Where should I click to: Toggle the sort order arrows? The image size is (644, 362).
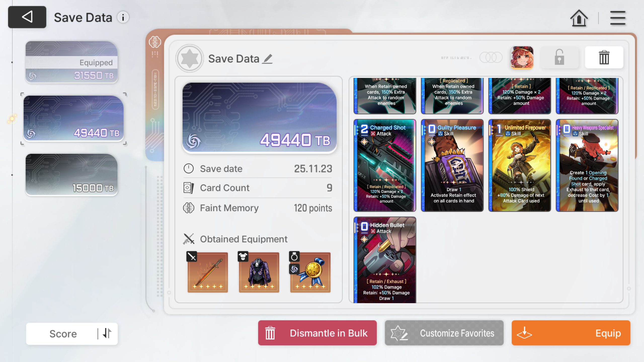pyautogui.click(x=107, y=333)
